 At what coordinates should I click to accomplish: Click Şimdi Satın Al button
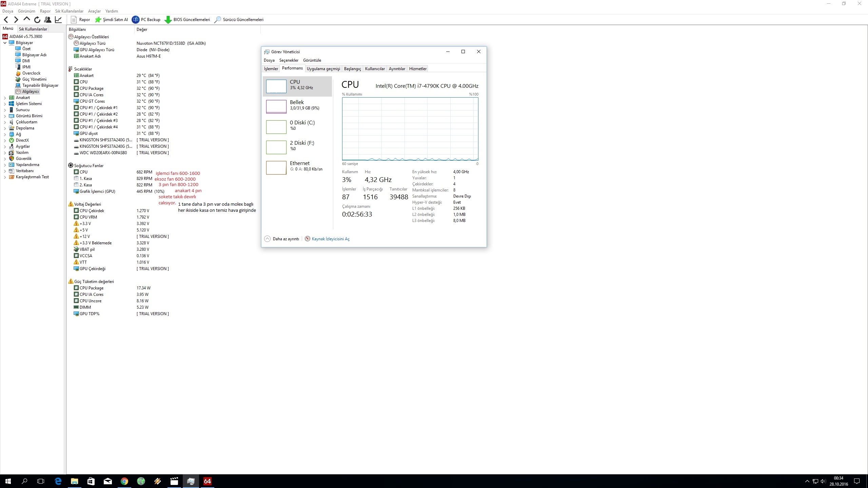click(x=112, y=20)
